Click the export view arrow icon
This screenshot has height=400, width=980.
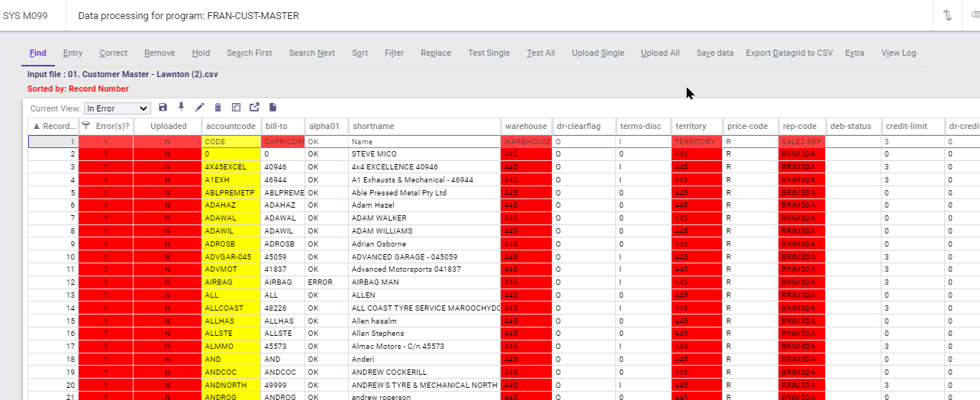pyautogui.click(x=254, y=108)
